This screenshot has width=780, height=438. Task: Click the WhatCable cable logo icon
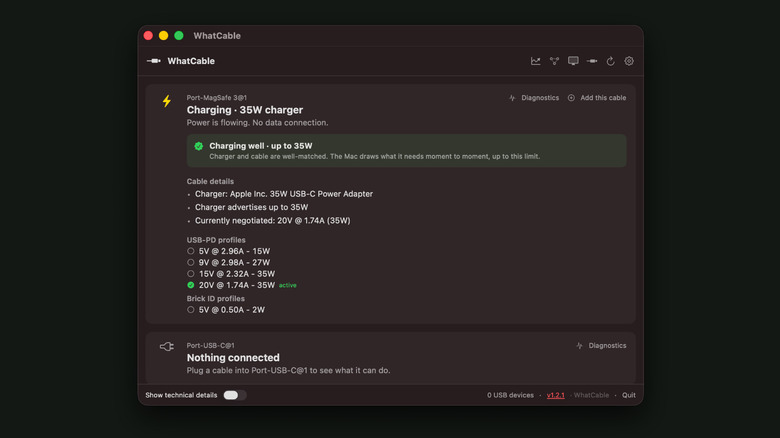[x=154, y=61]
